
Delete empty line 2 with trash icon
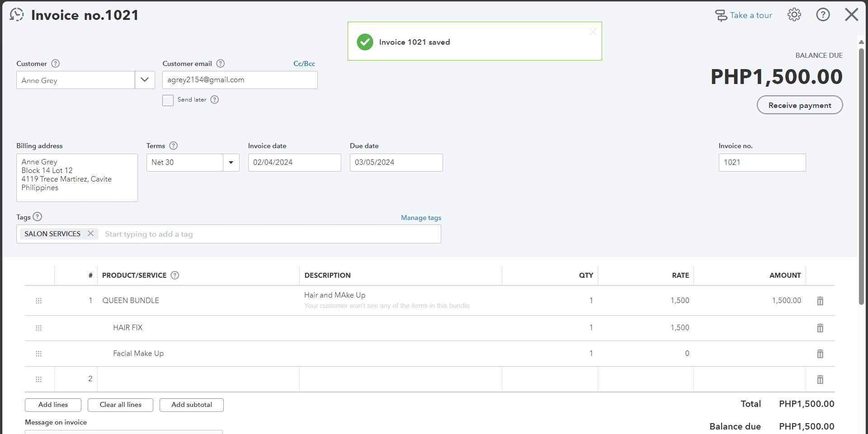[820, 379]
